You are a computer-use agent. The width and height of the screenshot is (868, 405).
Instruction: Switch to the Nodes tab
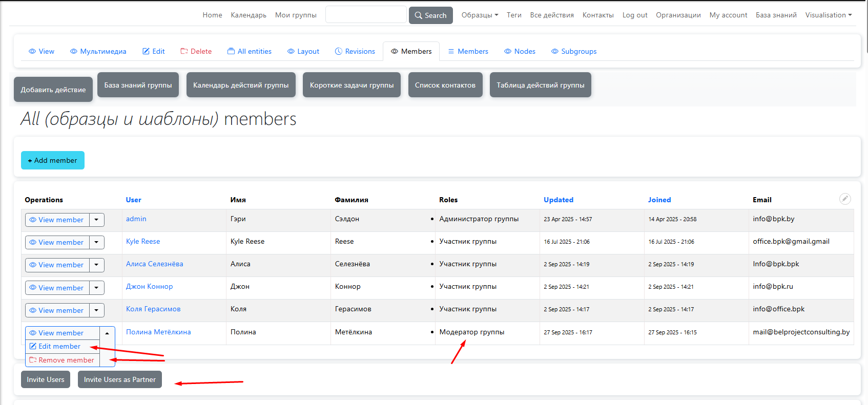point(520,52)
